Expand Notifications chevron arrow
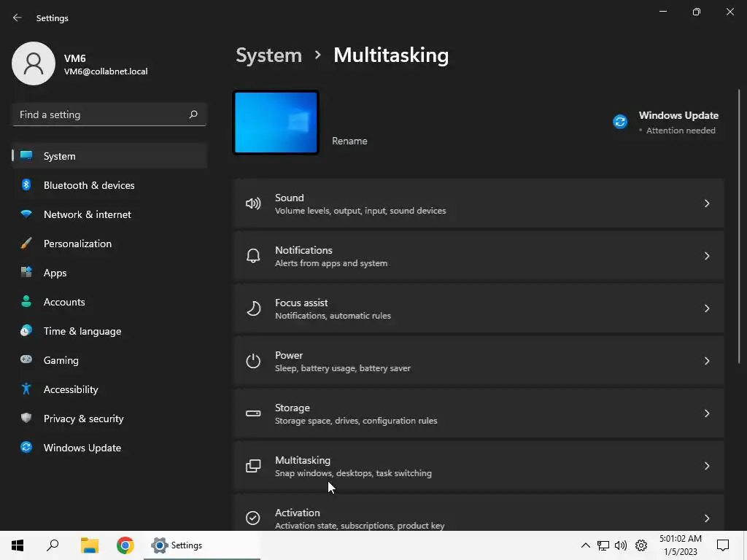The image size is (747, 560). pyautogui.click(x=707, y=256)
